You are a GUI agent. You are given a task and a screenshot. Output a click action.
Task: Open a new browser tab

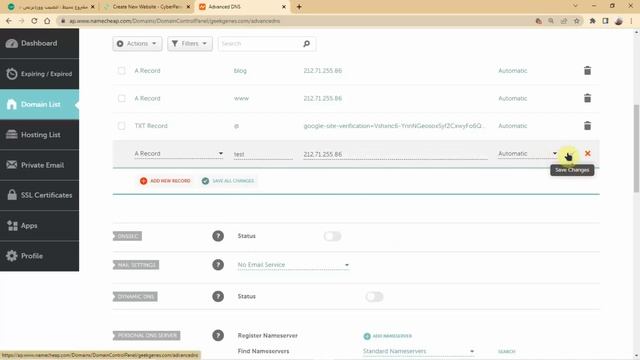click(x=299, y=7)
